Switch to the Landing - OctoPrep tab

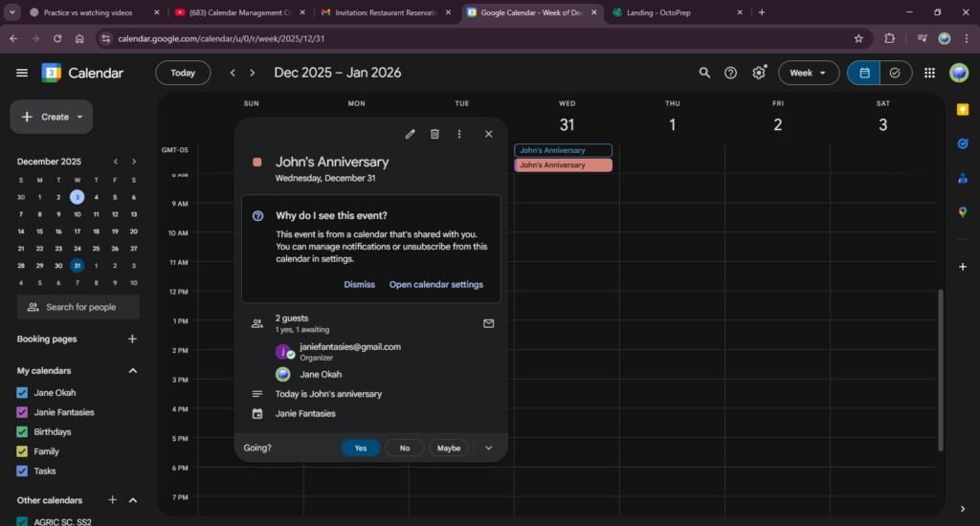675,12
